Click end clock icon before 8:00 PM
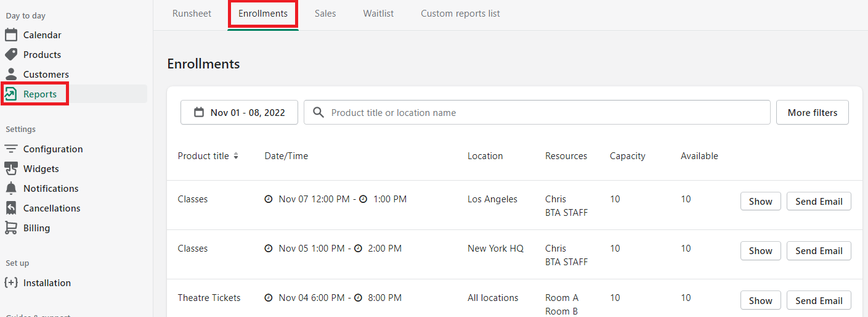The width and height of the screenshot is (868, 317). click(359, 298)
